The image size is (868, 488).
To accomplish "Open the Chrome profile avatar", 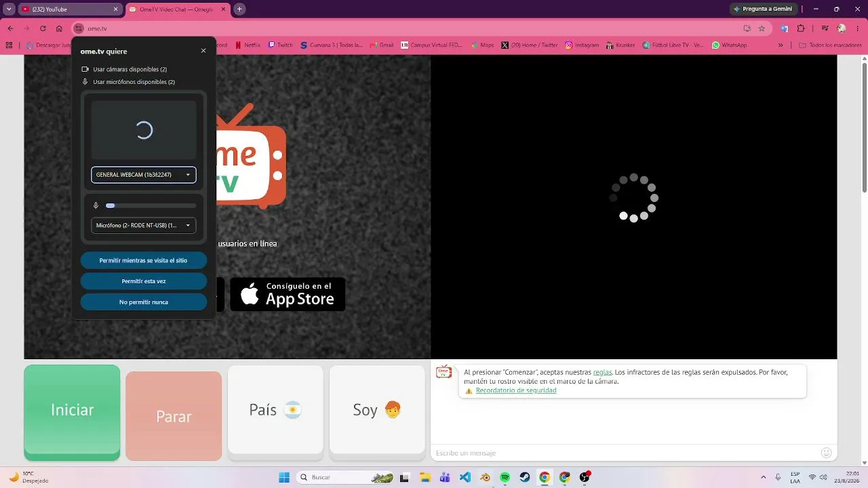I will pyautogui.click(x=842, y=28).
